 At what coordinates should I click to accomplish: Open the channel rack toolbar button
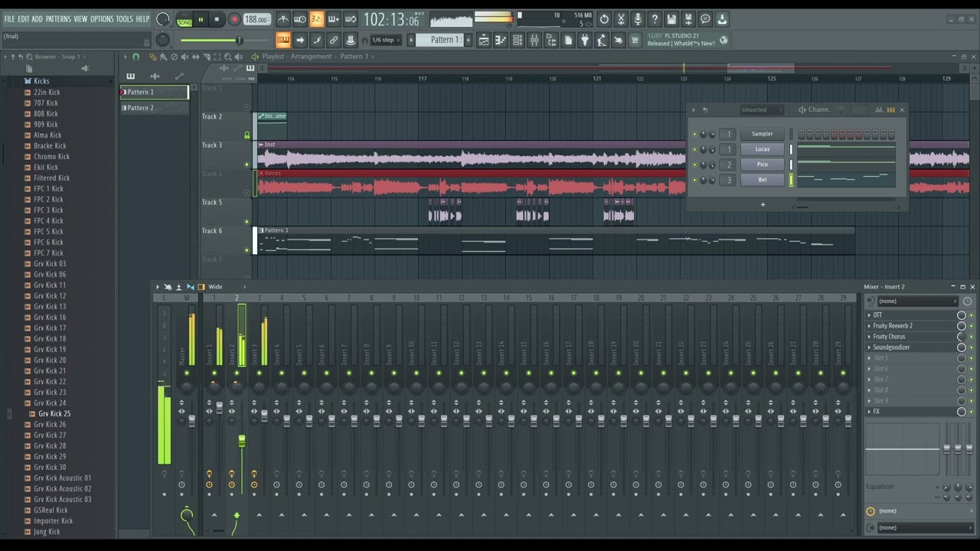point(517,40)
